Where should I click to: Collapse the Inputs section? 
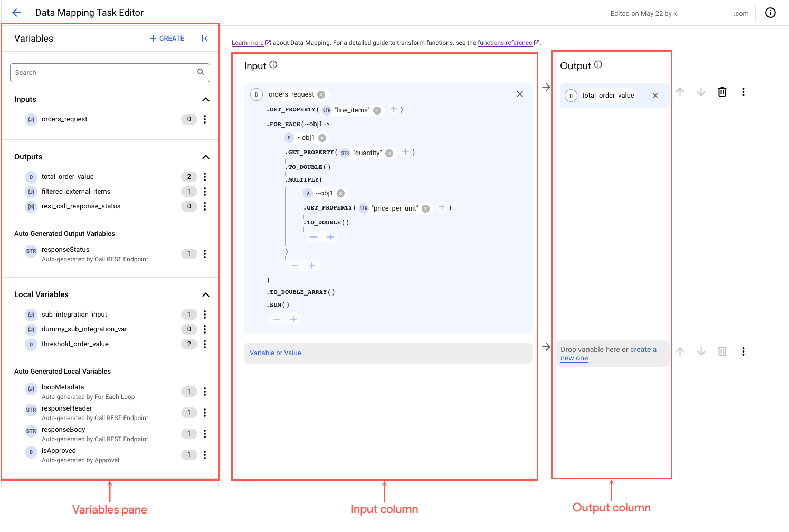pyautogui.click(x=205, y=99)
